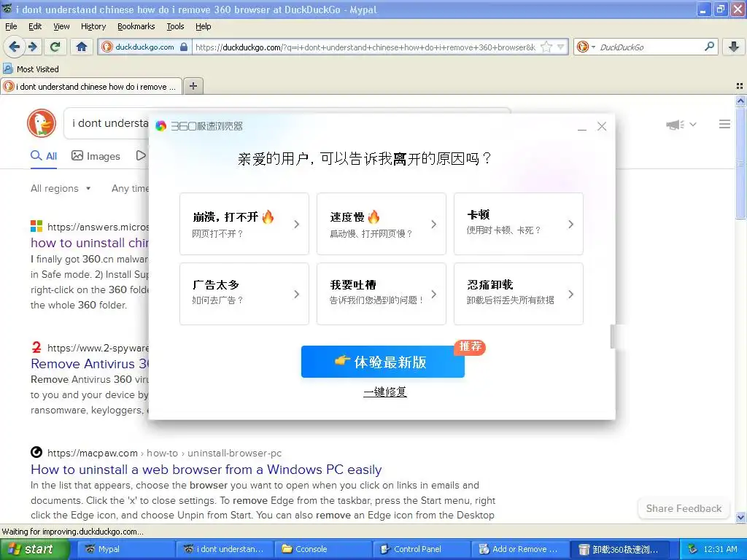Open the Bookmarks menu

click(136, 26)
